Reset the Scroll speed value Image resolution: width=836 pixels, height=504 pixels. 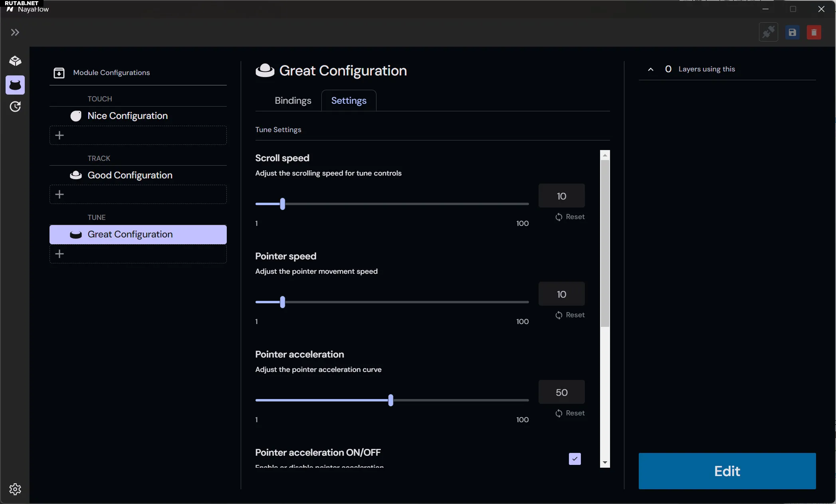[570, 217]
